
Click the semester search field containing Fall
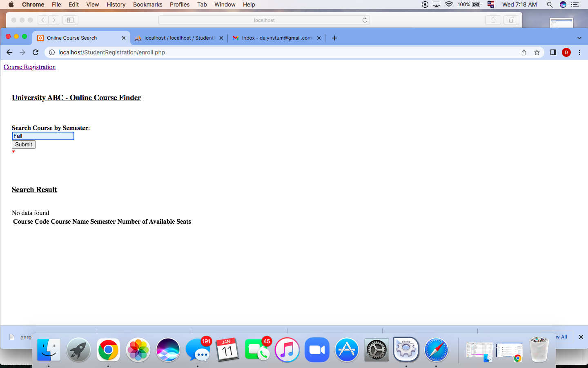pos(42,136)
